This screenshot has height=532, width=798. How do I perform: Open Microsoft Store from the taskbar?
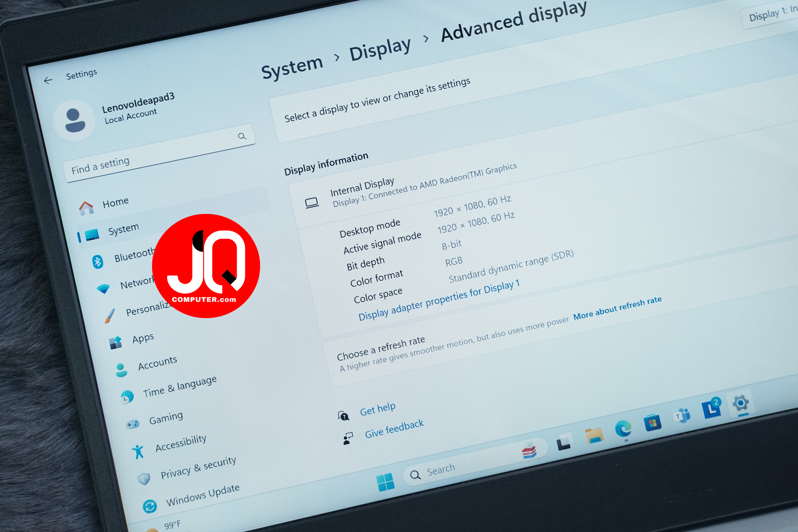(652, 422)
